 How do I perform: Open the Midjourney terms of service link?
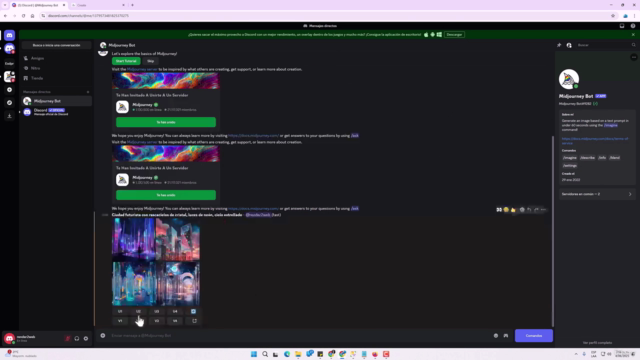595,141
